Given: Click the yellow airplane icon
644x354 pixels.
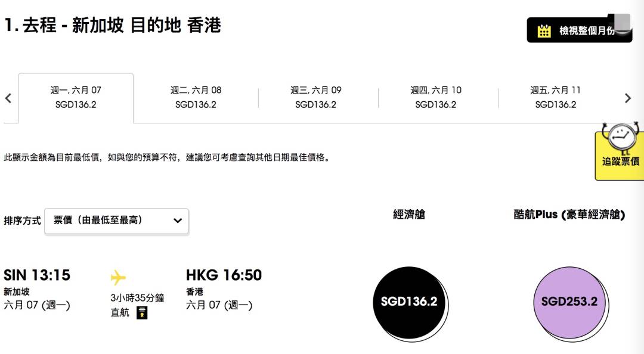Looking at the screenshot, I should point(118,277).
